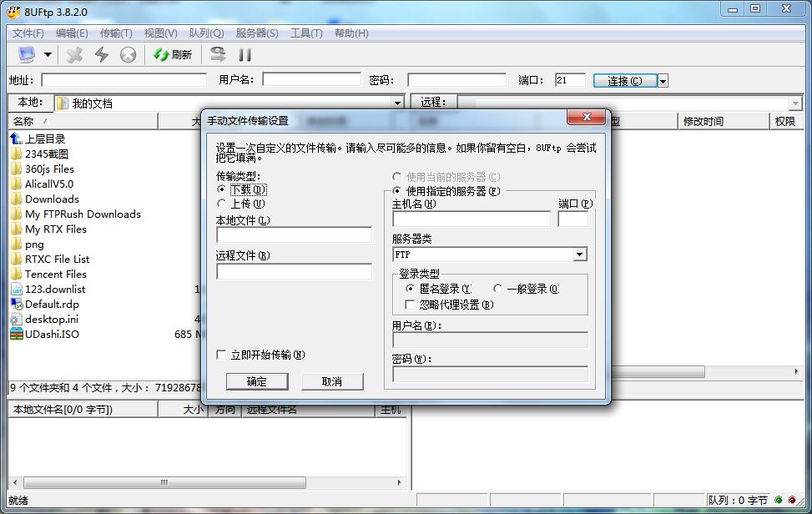Screen dimensions: 812x514
Task: Select 匿名登录 anonymous login radio
Action: (x=410, y=289)
